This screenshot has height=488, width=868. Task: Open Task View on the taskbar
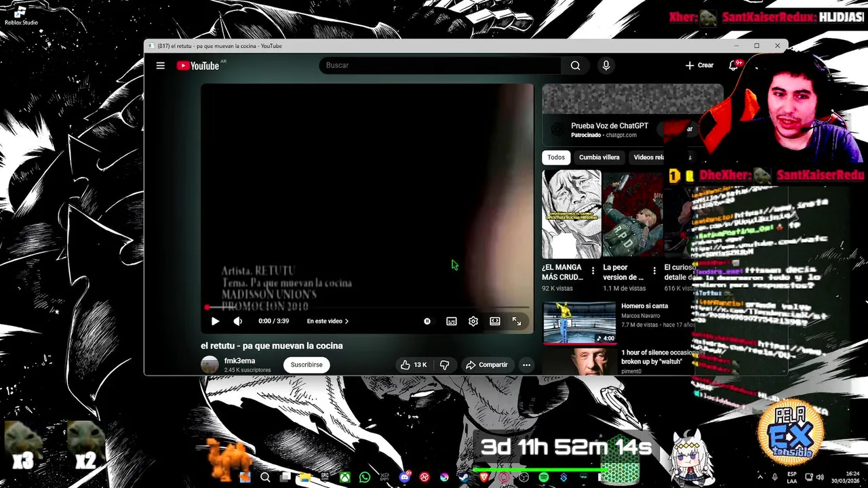pyautogui.click(x=285, y=477)
